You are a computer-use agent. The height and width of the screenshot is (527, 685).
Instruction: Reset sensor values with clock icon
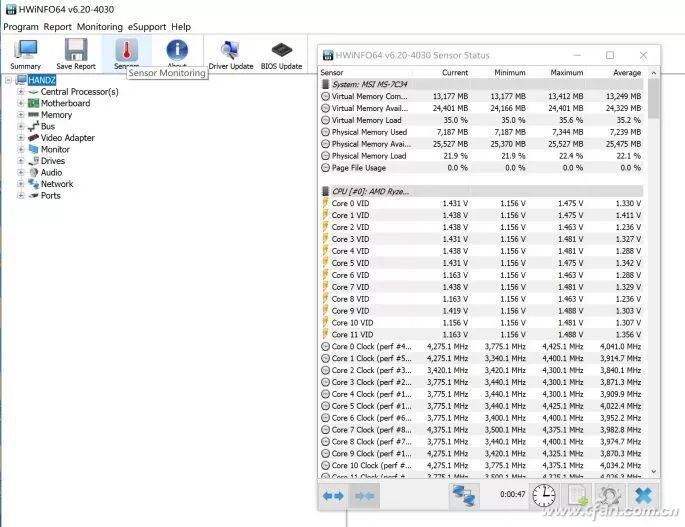pyautogui.click(x=544, y=496)
